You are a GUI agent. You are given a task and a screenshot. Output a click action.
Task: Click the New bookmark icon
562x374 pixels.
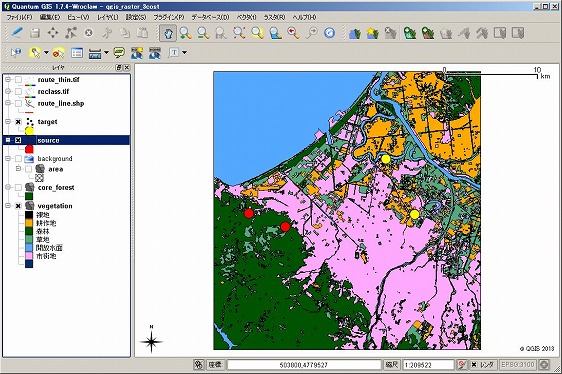click(137, 53)
